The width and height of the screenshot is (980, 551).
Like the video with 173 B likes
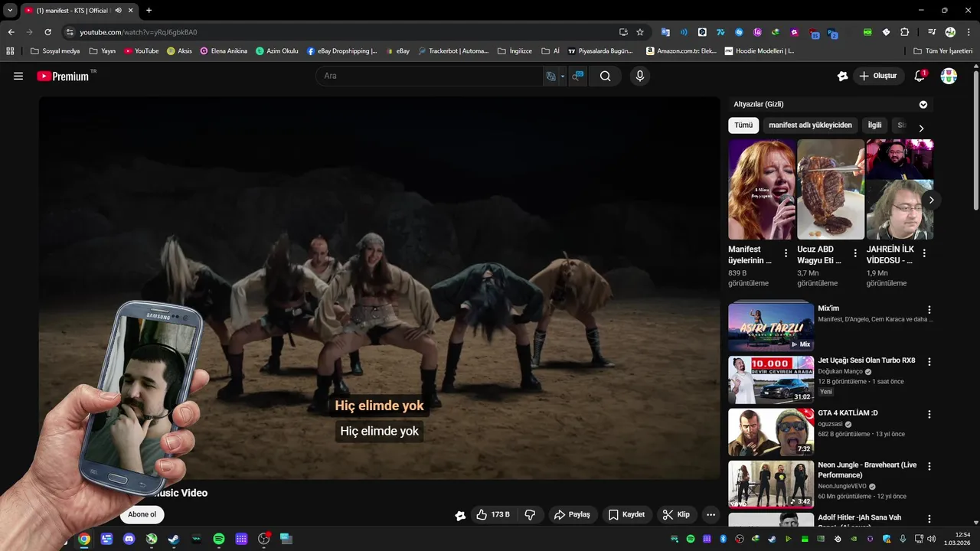[x=492, y=514]
